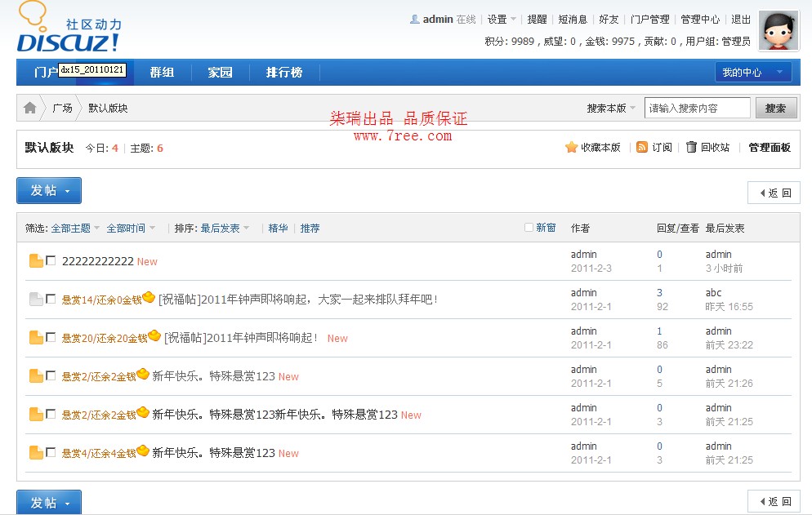Screen dimensions: 812x515
Task: Click the Discuz! logo
Action: click(68, 27)
